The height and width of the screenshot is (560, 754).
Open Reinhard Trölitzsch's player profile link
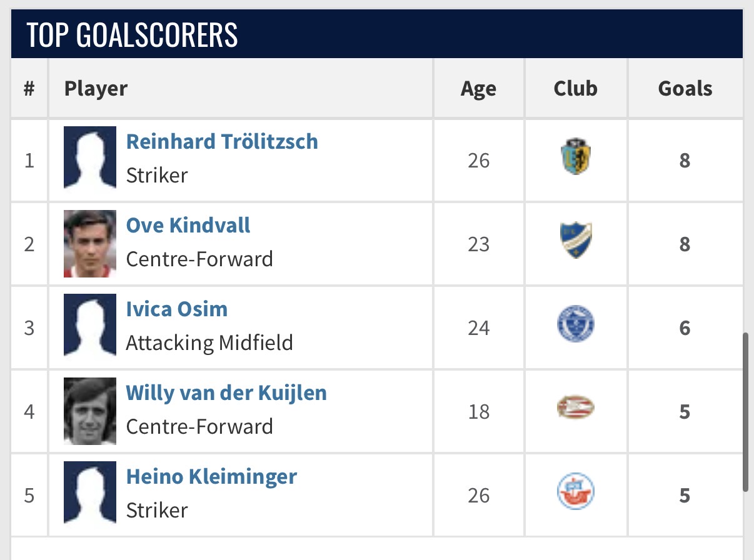pos(222,141)
